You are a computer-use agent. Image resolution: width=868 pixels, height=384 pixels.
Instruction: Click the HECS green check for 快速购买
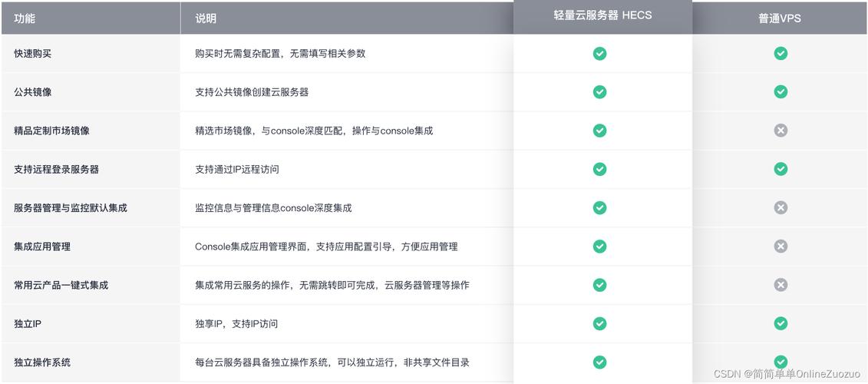[x=599, y=53]
